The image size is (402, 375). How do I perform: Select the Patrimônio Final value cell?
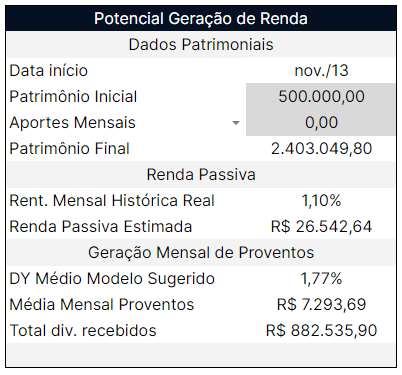(x=321, y=149)
